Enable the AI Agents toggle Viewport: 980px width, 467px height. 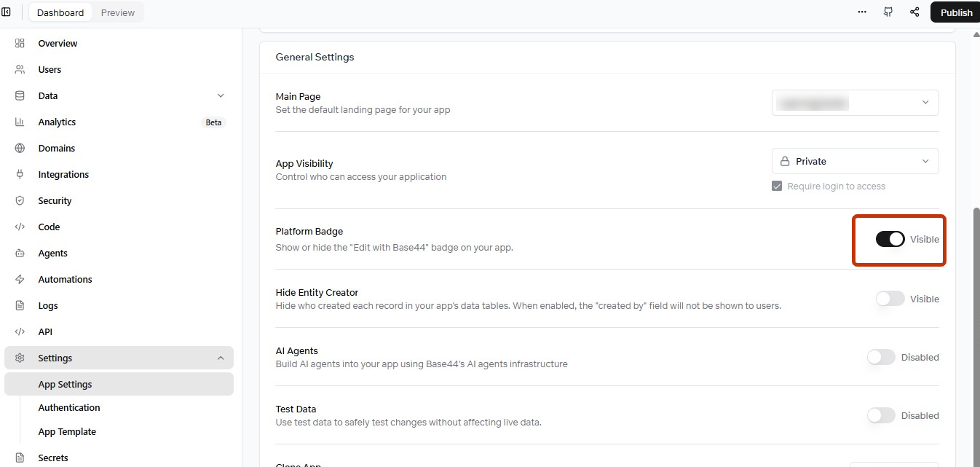[881, 357]
